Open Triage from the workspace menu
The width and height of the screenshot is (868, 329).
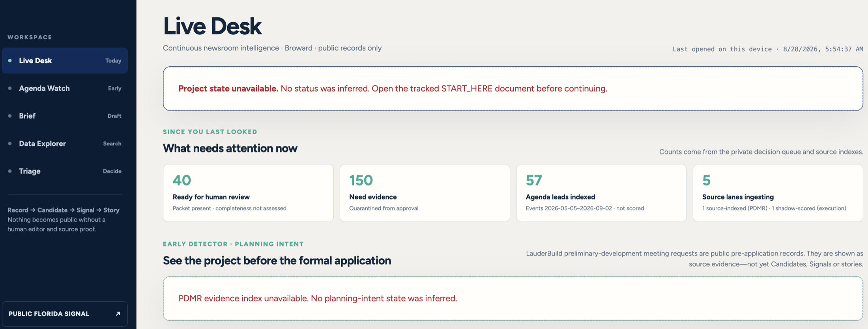point(65,171)
